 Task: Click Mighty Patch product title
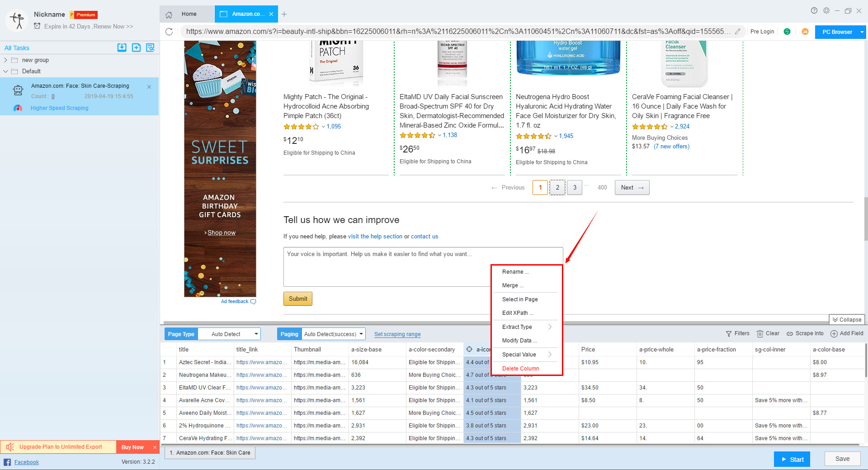tap(326, 106)
